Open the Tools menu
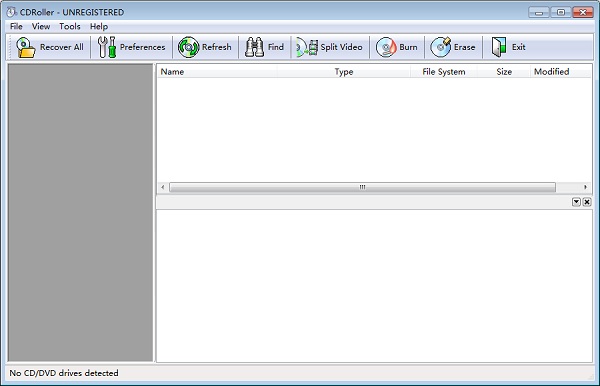600x386 pixels. (70, 26)
